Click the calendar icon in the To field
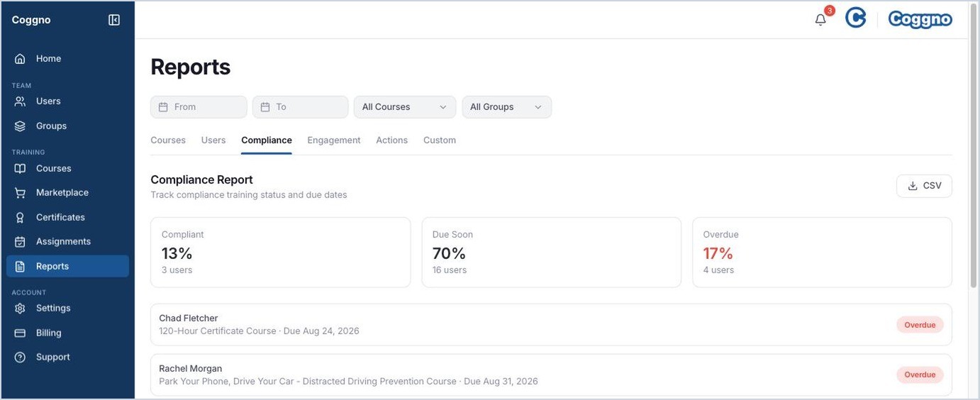 click(265, 107)
